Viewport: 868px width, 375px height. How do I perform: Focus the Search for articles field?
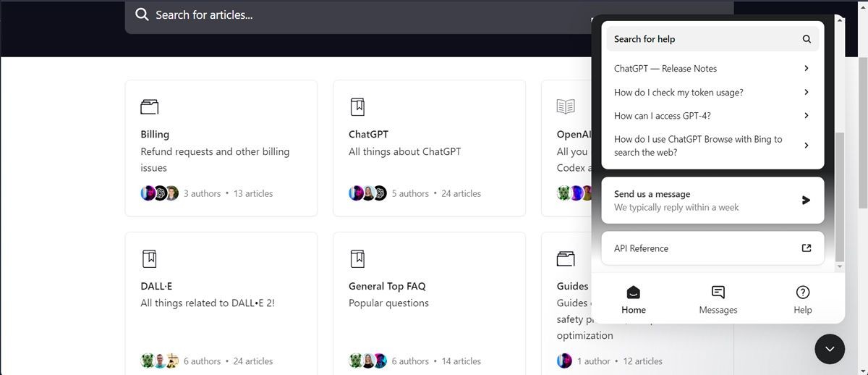[x=429, y=15]
